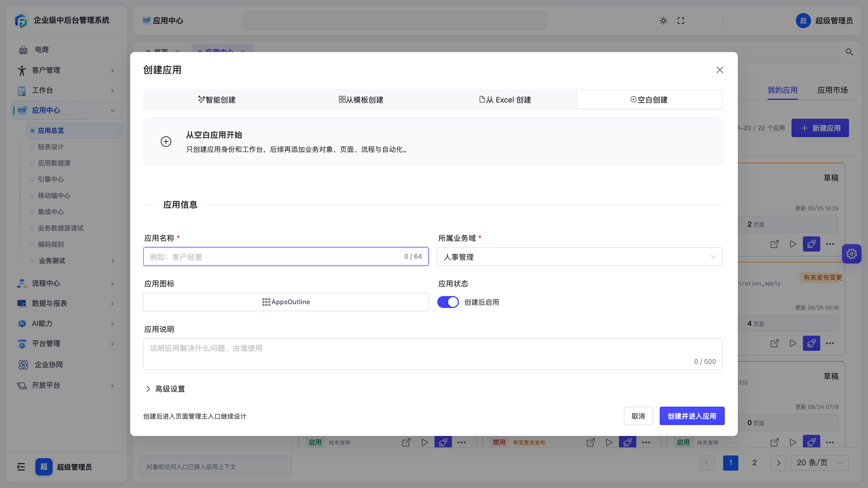This screenshot has width=868, height=488.
Task: Open more options for app updated 08/25 05:18
Action: (x=830, y=343)
